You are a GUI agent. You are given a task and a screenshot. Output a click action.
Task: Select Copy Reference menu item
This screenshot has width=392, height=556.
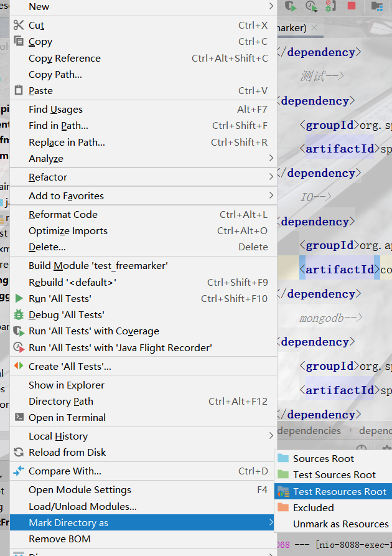pos(65,59)
